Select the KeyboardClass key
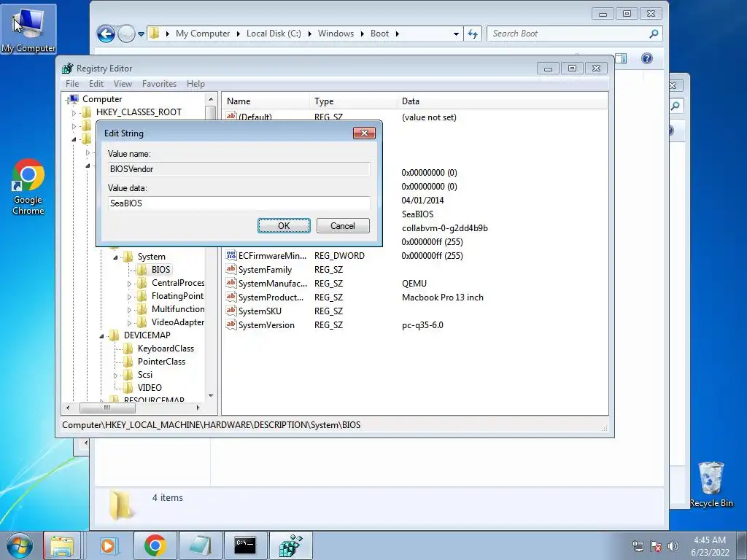The width and height of the screenshot is (747, 560). pyautogui.click(x=166, y=349)
